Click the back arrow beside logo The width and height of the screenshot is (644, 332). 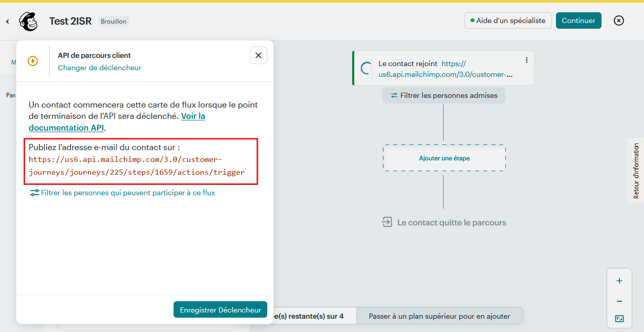pos(8,21)
